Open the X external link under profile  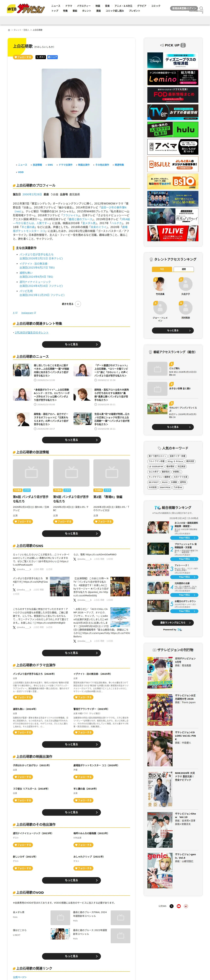(x=15, y=313)
